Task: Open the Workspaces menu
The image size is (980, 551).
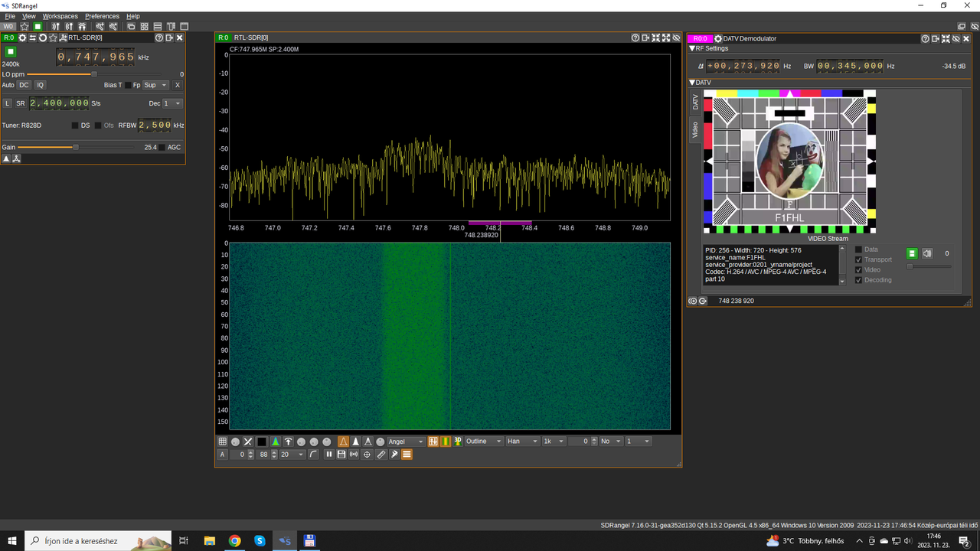Action: point(60,16)
